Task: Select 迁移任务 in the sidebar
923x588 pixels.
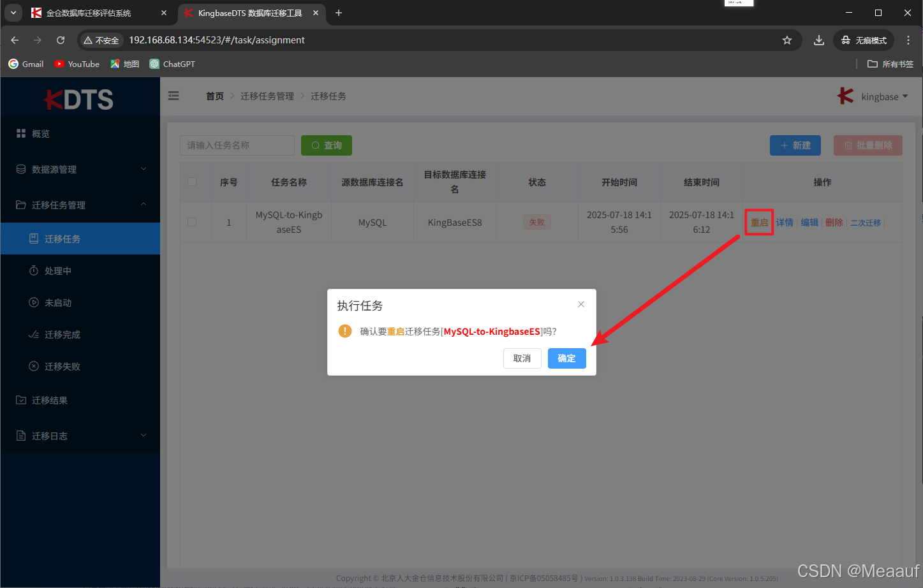Action: [x=80, y=239]
